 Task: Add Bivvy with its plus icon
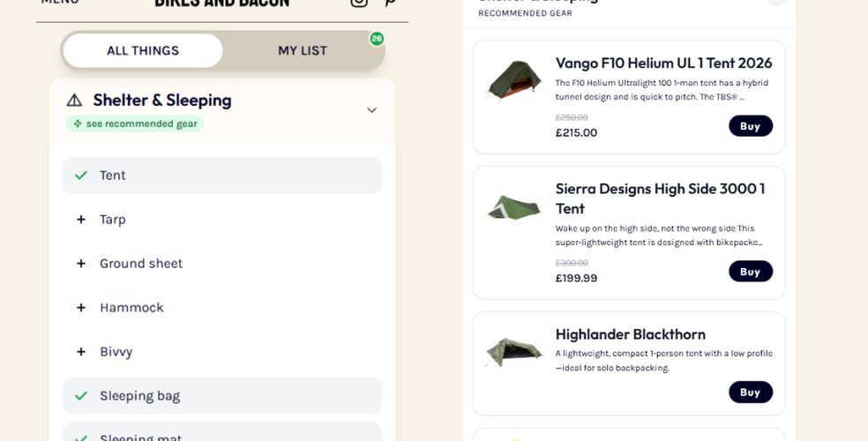[81, 352]
